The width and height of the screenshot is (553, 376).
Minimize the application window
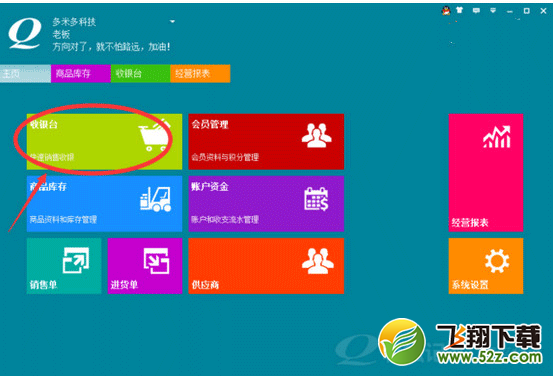tap(510, 11)
